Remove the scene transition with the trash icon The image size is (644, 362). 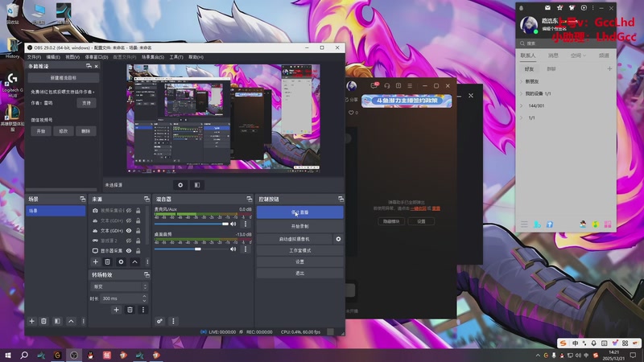(130, 310)
